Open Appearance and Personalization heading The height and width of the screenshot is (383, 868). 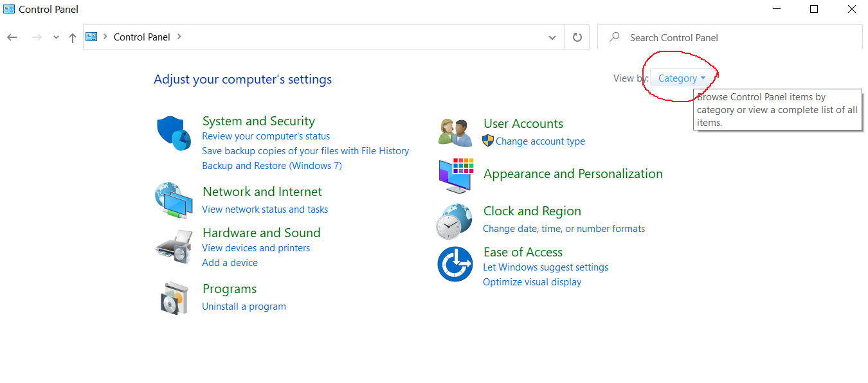tap(573, 174)
